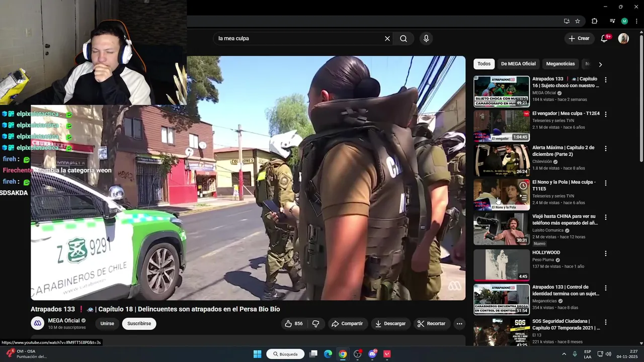Open the 'MEGA Oficial' channel name link
Viewport: 644px width, 362px height.
(64, 321)
